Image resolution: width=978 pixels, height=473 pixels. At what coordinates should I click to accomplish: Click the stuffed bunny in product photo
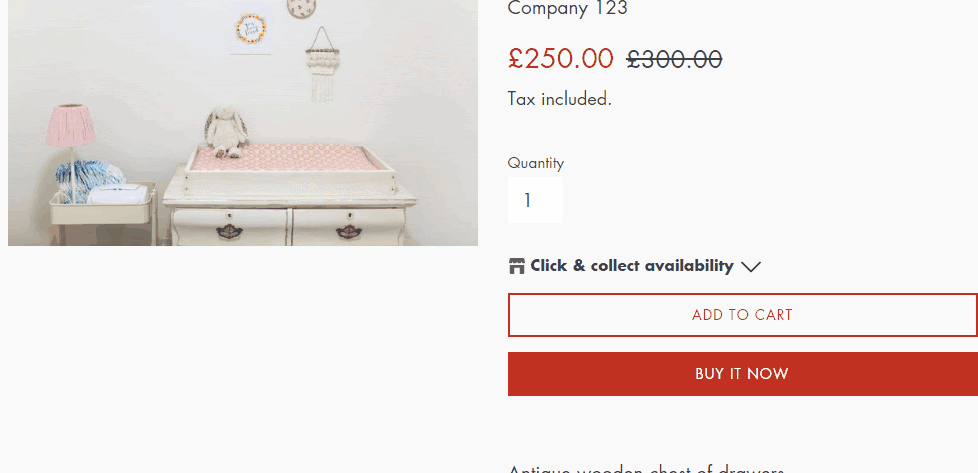click(225, 132)
